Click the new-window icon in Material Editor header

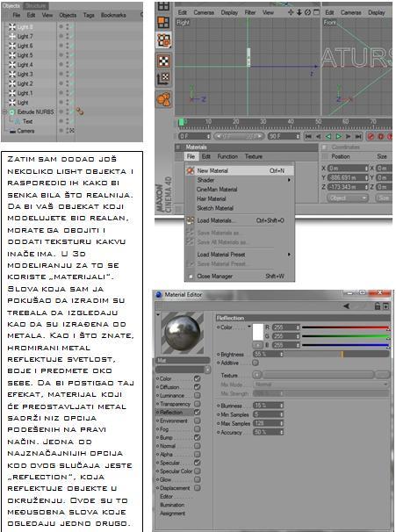tap(386, 306)
